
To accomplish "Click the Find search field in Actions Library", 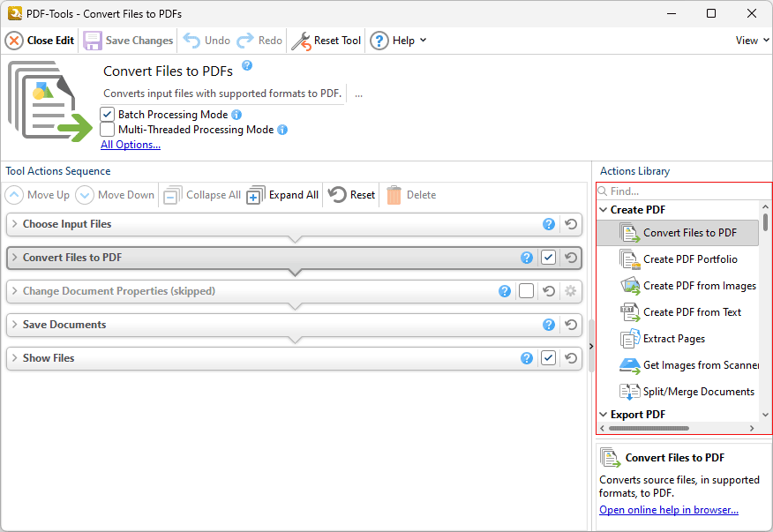I will [684, 191].
